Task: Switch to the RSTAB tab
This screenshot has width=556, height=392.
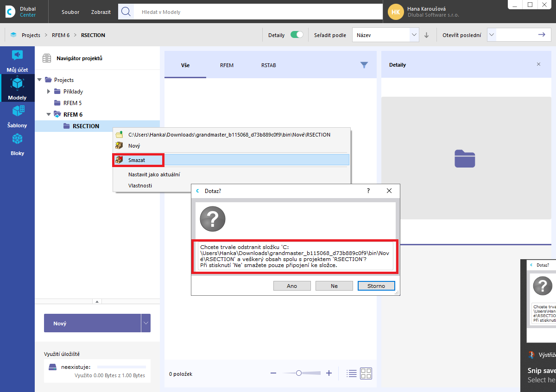Action: (x=268, y=65)
